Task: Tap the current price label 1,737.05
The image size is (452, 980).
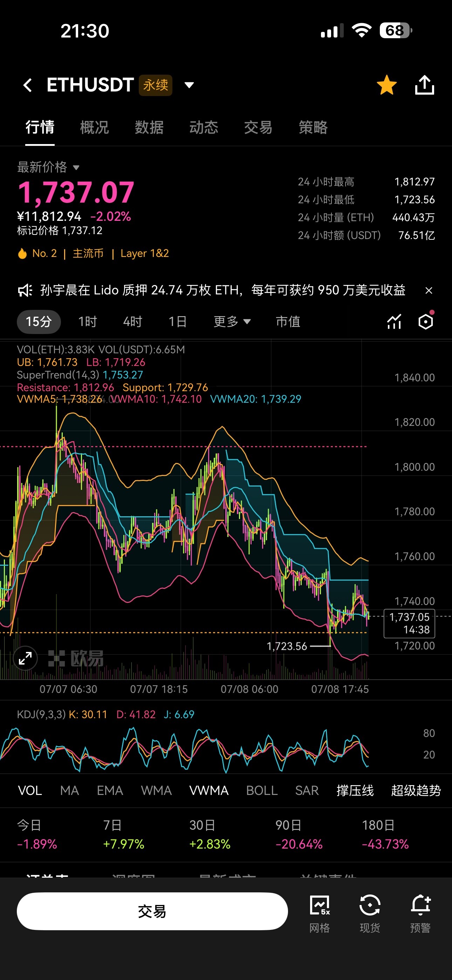Action: coord(409,623)
